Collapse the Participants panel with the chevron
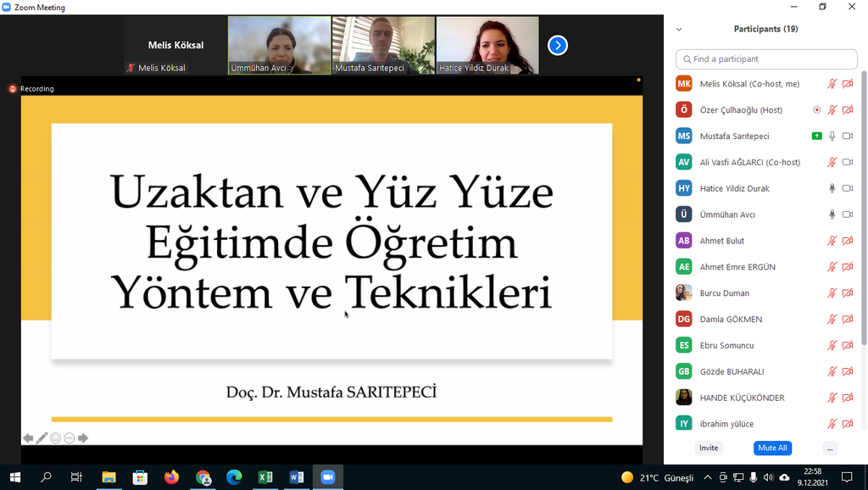The width and height of the screenshot is (868, 490). (679, 30)
